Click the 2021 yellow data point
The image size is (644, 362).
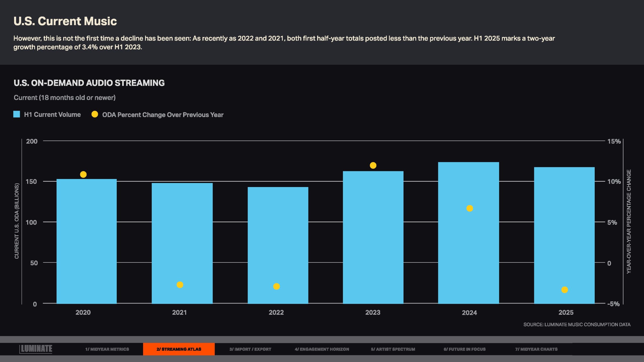pyautogui.click(x=180, y=285)
